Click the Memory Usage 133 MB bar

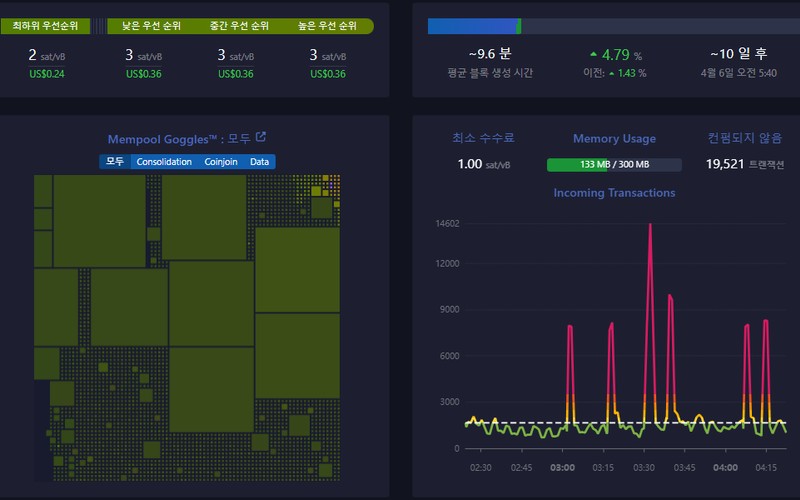click(614, 164)
